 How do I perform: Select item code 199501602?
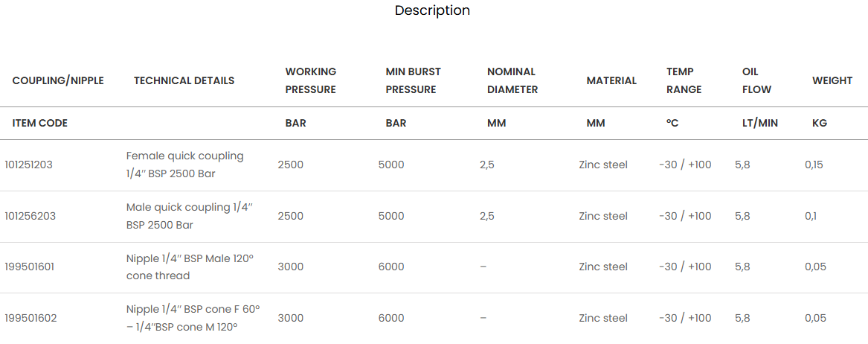click(30, 318)
